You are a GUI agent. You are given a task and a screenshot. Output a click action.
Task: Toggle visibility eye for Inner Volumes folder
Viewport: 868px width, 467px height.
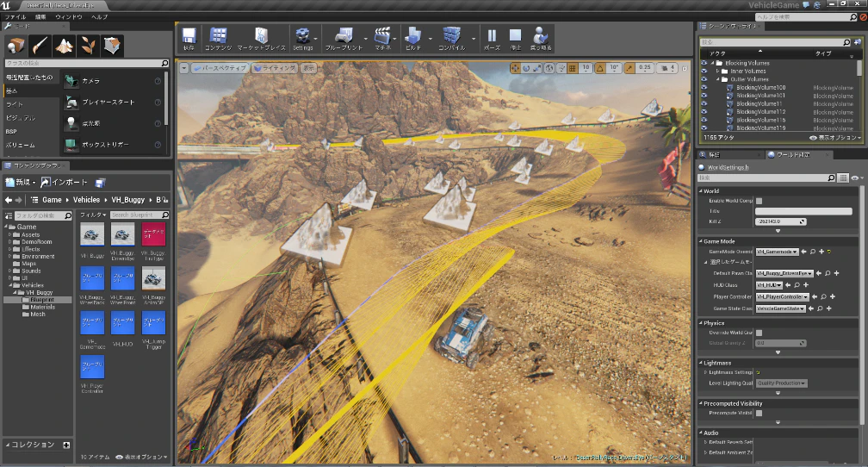point(704,72)
